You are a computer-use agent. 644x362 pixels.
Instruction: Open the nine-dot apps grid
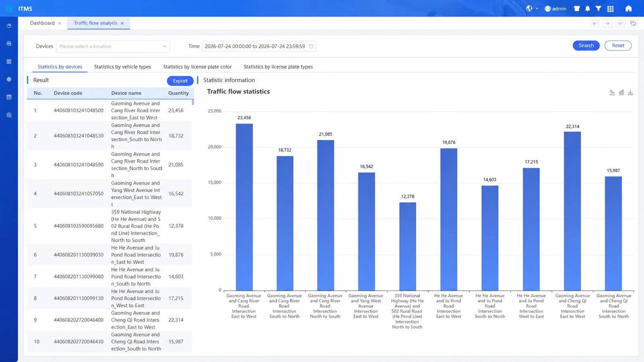[x=611, y=8]
